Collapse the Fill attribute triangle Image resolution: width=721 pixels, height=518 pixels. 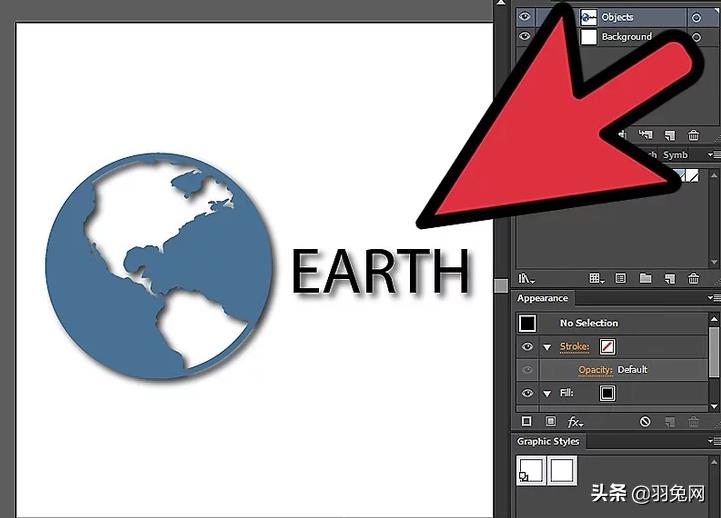tap(547, 394)
